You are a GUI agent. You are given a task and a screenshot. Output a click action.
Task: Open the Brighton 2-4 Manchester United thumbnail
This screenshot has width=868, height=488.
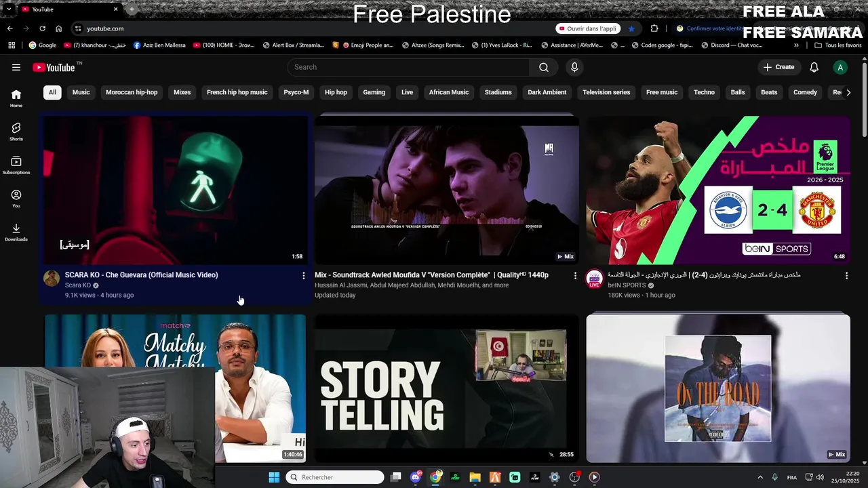click(718, 190)
